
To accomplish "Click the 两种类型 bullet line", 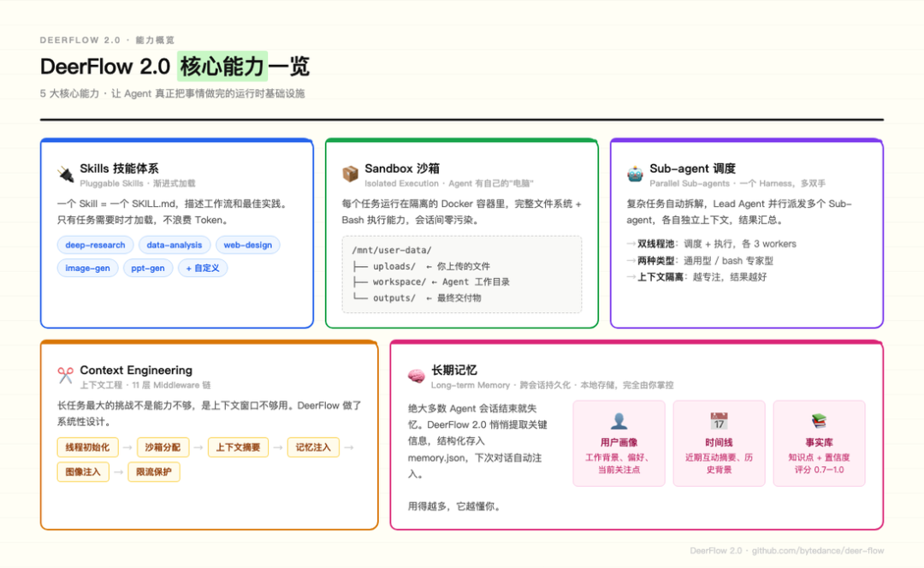I will (700, 260).
